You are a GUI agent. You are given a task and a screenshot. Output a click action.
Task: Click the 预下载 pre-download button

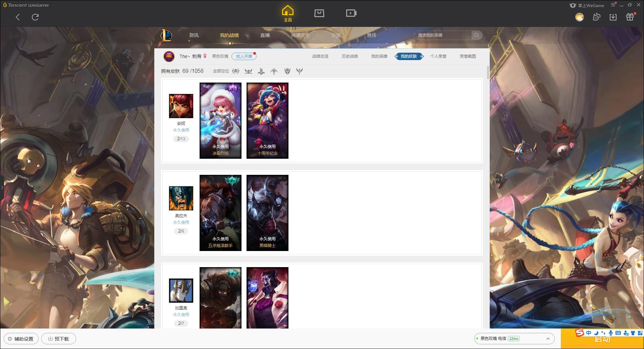58,339
